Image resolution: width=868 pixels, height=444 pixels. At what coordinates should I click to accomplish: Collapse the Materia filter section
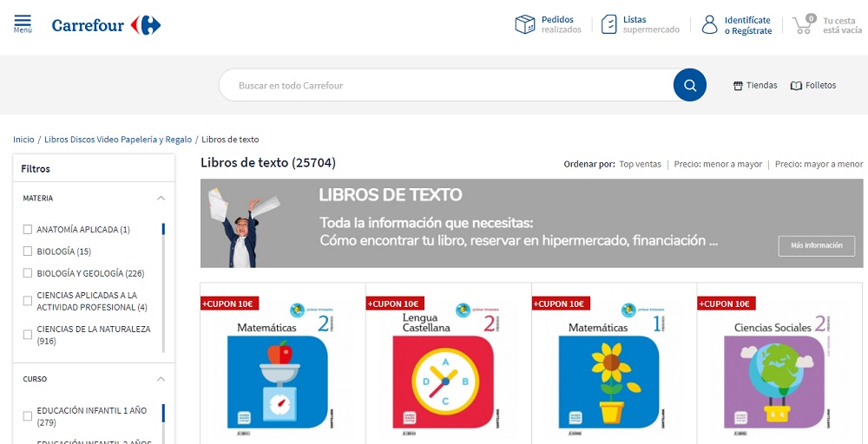161,199
